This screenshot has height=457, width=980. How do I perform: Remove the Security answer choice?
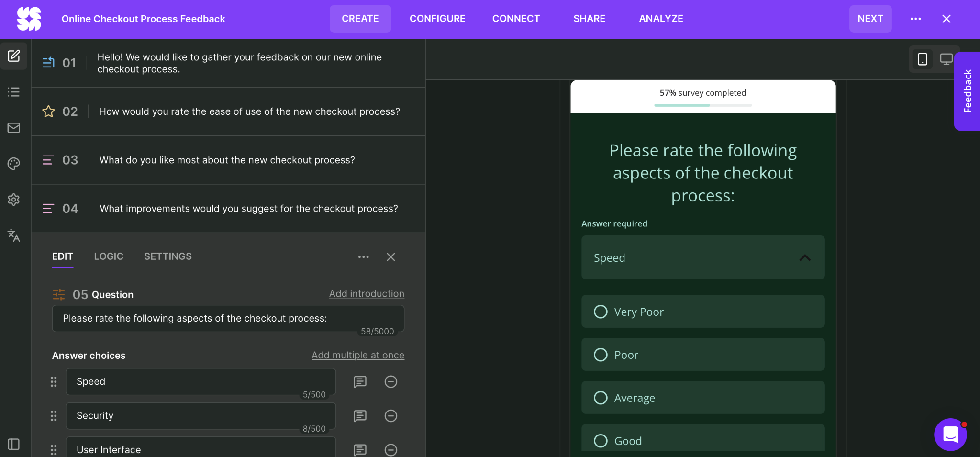(x=391, y=416)
